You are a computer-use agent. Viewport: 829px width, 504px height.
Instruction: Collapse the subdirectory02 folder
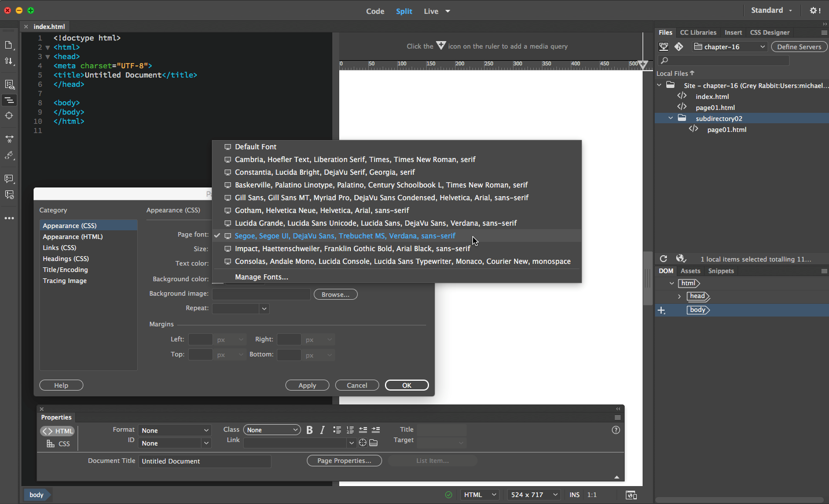point(670,119)
